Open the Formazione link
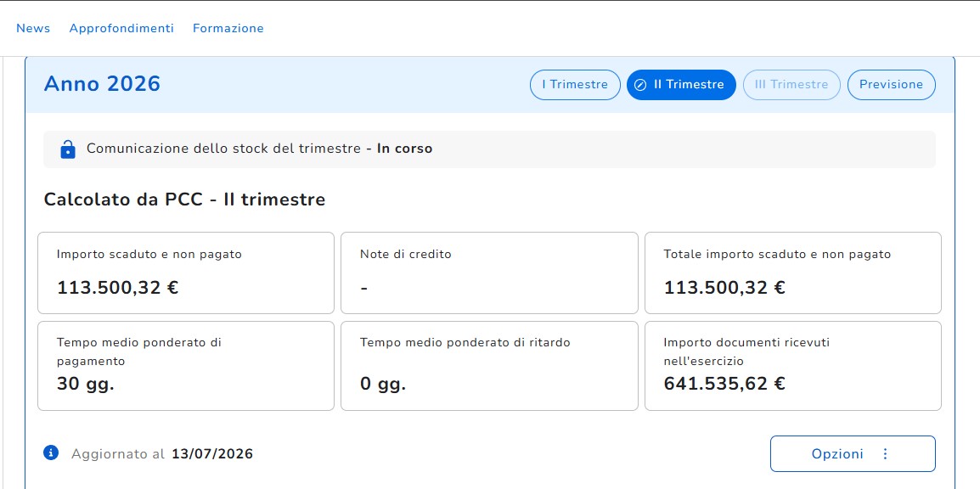Image resolution: width=980 pixels, height=489 pixels. [x=228, y=28]
